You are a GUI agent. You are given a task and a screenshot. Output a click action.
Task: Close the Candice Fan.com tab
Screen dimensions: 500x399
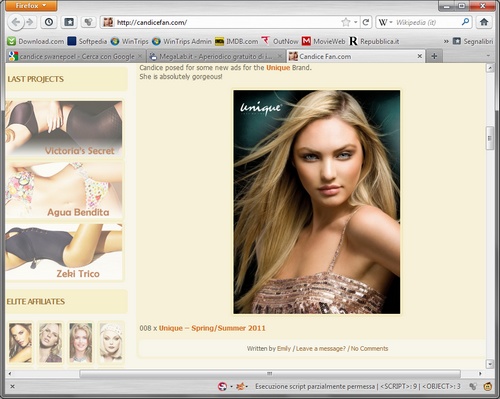tap(420, 56)
